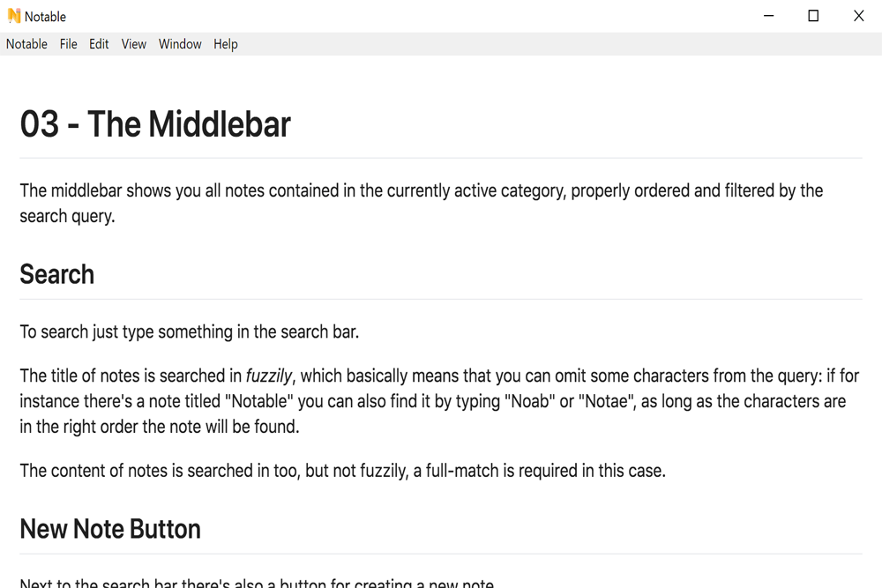Open the Help menu

[226, 44]
